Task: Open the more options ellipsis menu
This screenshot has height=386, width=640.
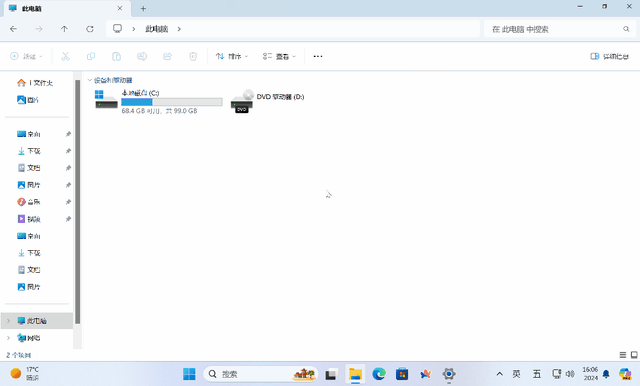Action: [318, 56]
